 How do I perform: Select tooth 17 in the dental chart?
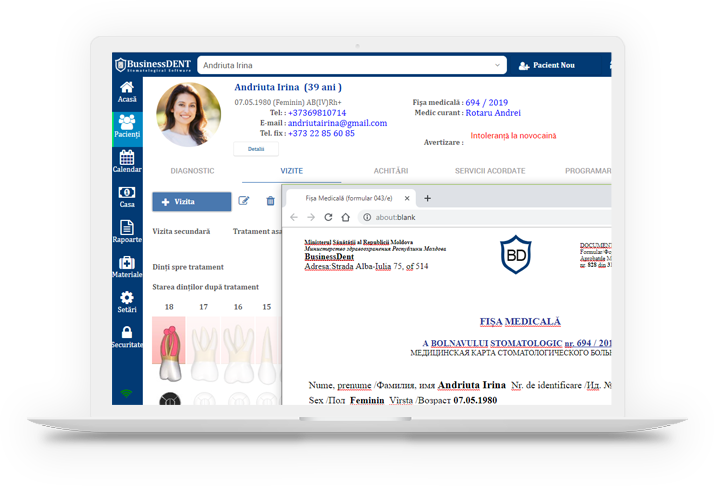coord(204,348)
